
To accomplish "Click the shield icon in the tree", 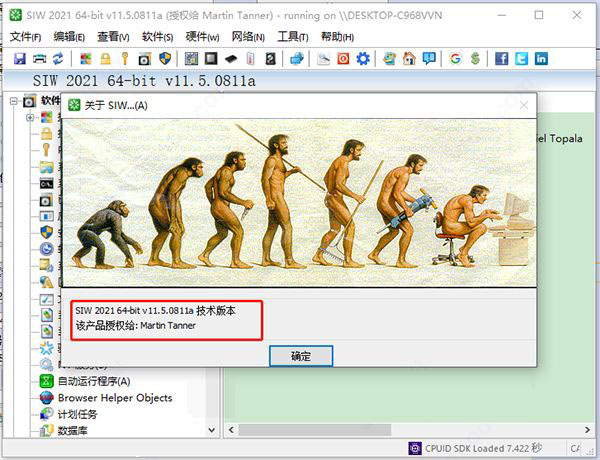I will [x=47, y=232].
